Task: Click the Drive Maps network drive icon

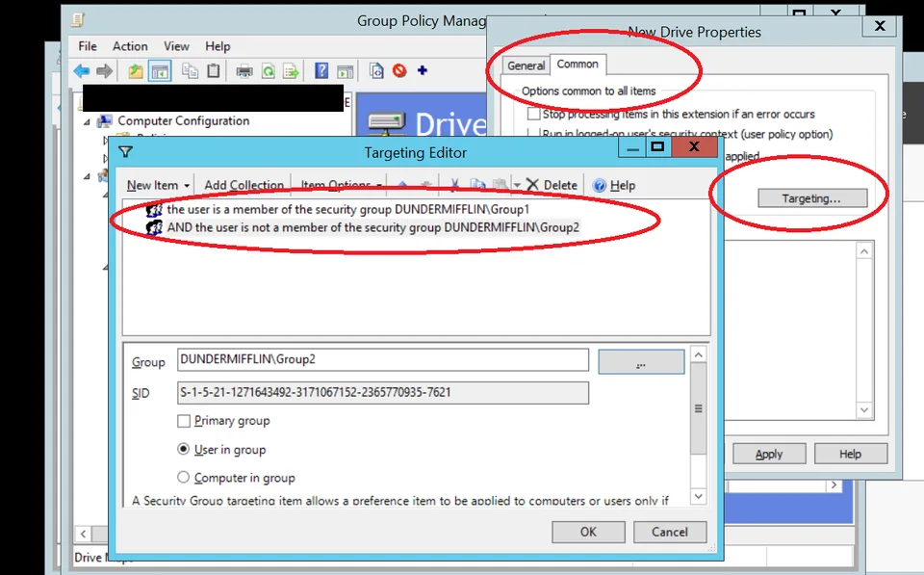Action: (x=386, y=123)
